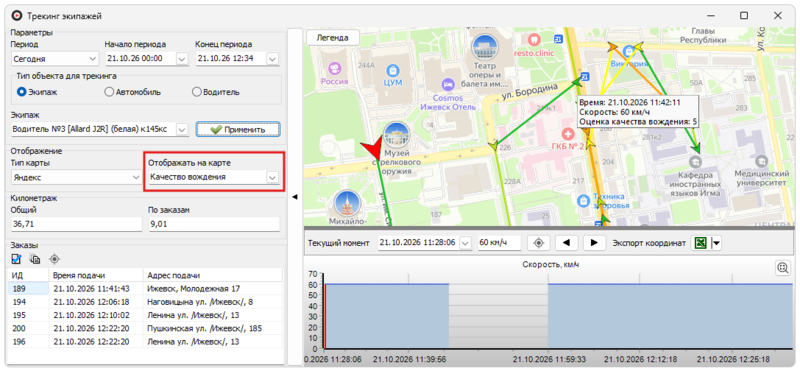This screenshot has height=371, width=800.
Task: Select the Экипаж radio button
Action: click(x=21, y=92)
